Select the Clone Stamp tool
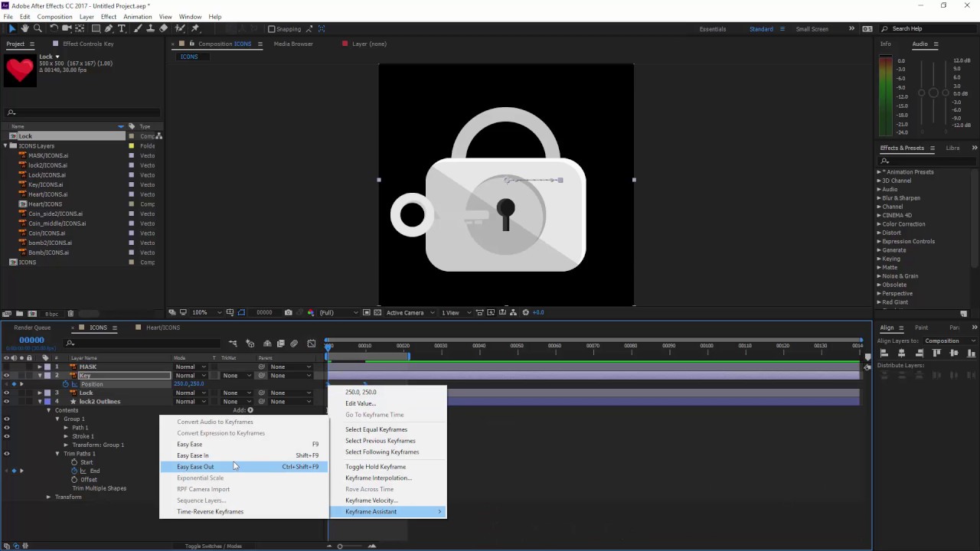This screenshot has width=980, height=551. [150, 28]
